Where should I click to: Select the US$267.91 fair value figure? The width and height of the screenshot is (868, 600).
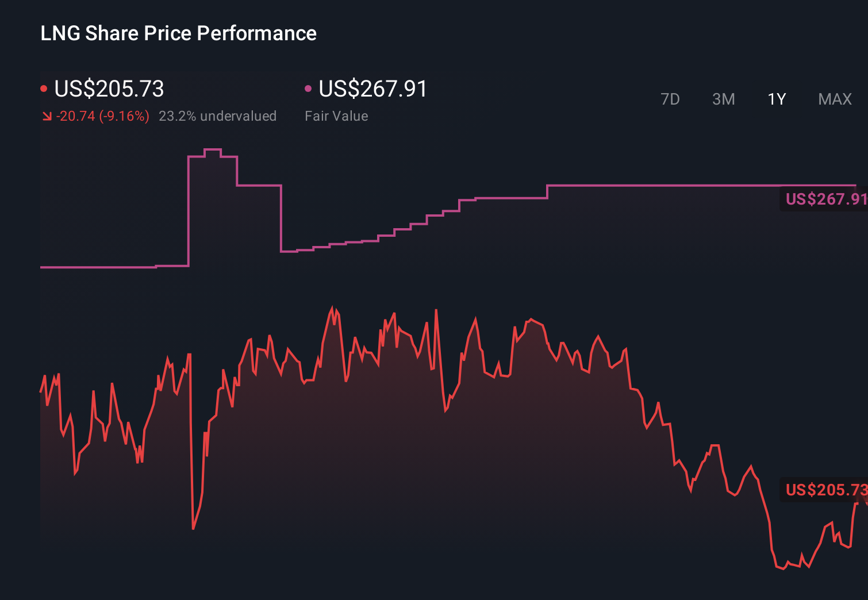373,89
